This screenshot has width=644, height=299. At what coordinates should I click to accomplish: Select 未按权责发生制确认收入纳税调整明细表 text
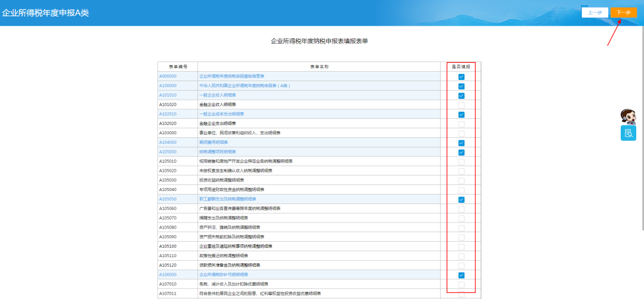pos(236,171)
